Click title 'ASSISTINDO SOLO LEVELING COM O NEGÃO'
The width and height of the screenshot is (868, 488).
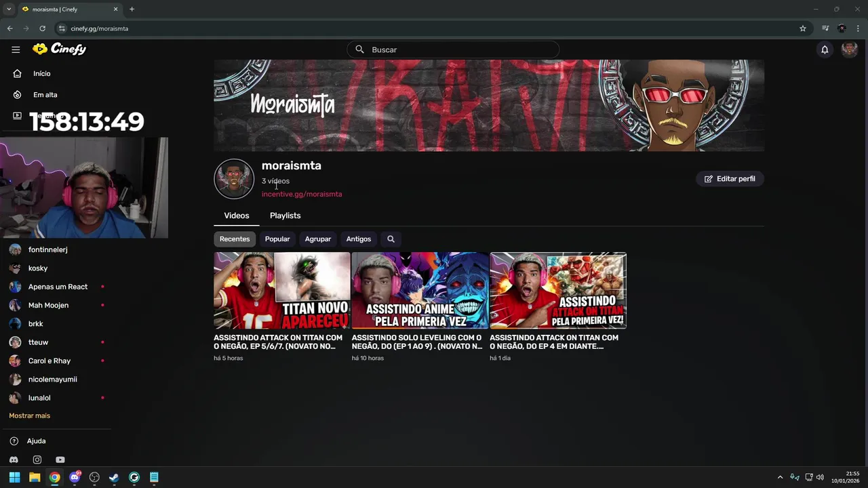[417, 342]
